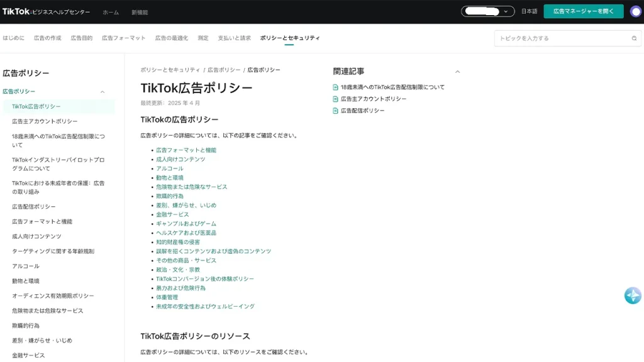Open 欺瞞的行為 in the sidebar
The image size is (644, 362).
(x=25, y=326)
